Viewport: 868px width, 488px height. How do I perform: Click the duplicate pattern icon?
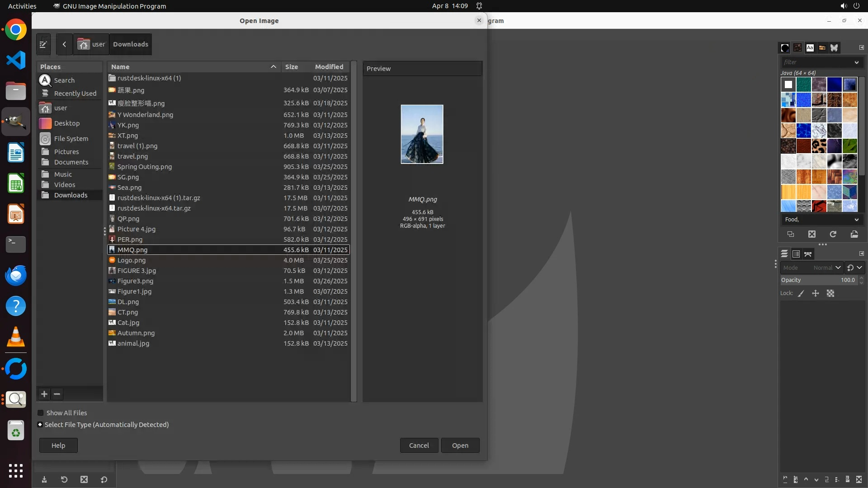click(x=790, y=234)
